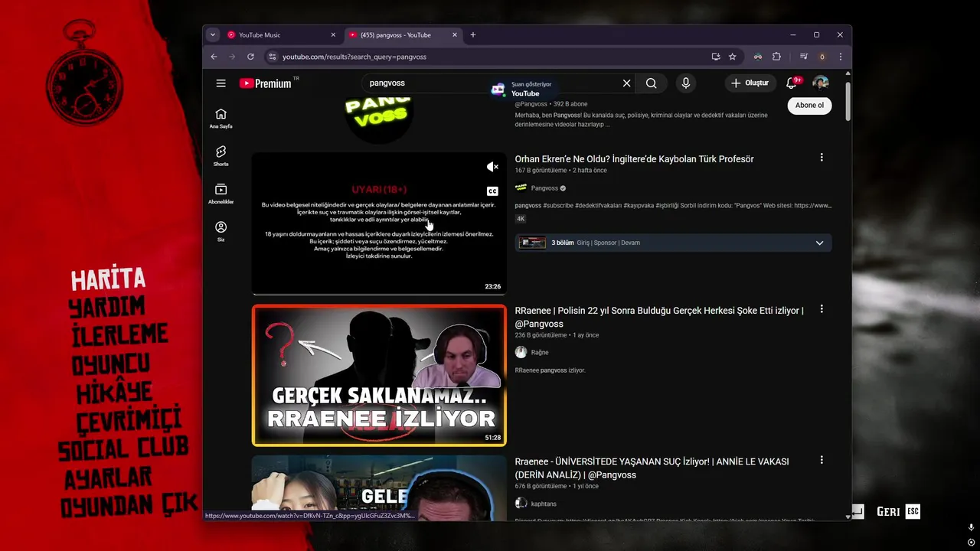The image size is (980, 551).
Task: Bookmark this page with star icon
Action: tap(733, 57)
